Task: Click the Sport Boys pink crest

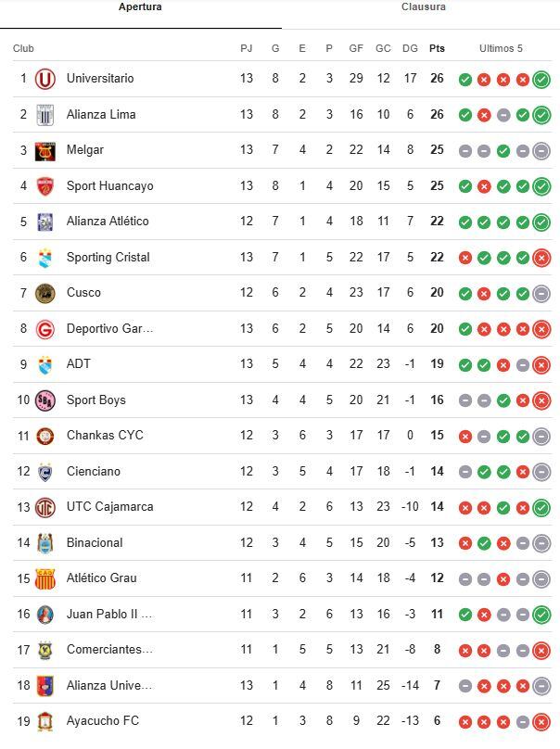Action: click(45, 400)
